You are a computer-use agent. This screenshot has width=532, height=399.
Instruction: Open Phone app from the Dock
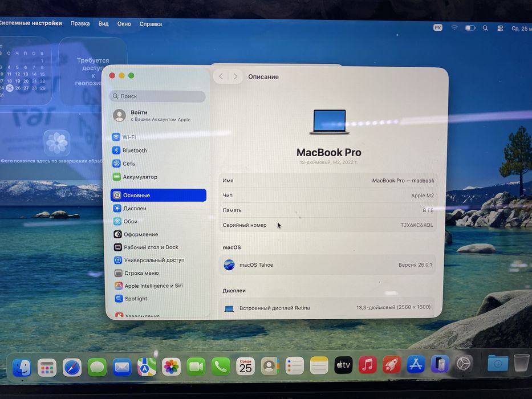(x=221, y=367)
